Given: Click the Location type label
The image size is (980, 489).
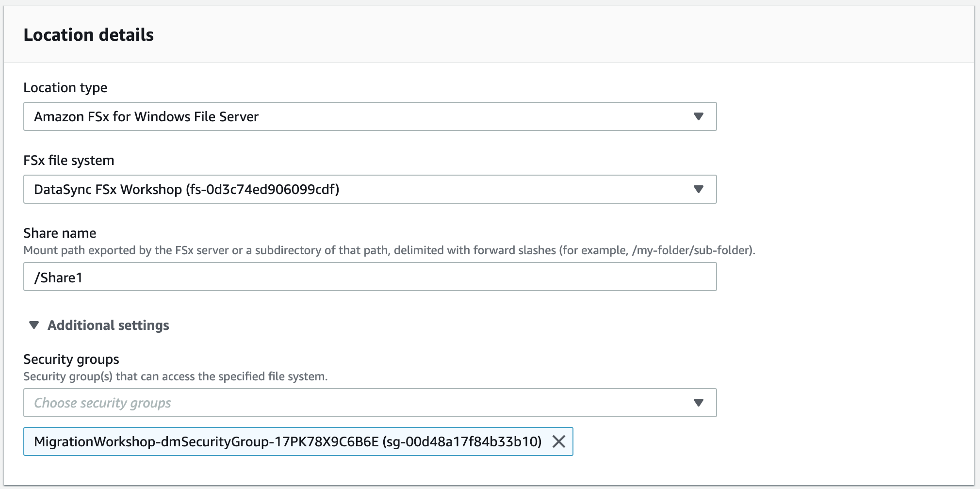Looking at the screenshot, I should coord(65,88).
